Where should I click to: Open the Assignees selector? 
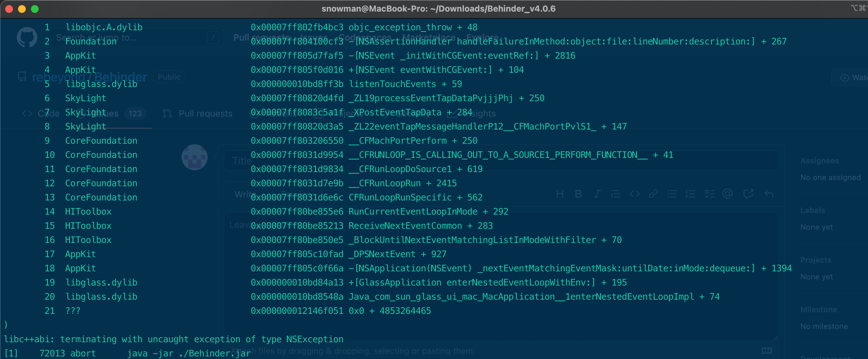point(820,160)
